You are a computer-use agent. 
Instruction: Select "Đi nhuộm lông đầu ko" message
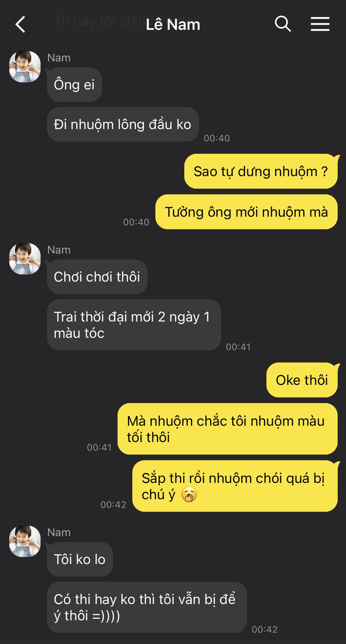pos(123,124)
